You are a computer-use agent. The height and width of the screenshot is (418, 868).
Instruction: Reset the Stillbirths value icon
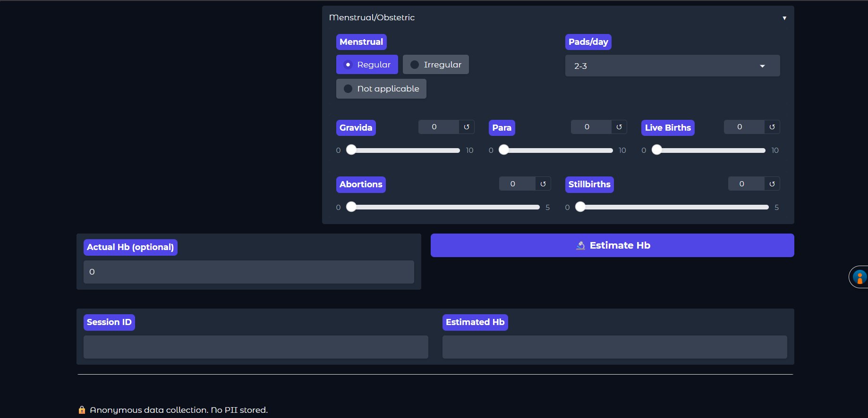tap(772, 184)
